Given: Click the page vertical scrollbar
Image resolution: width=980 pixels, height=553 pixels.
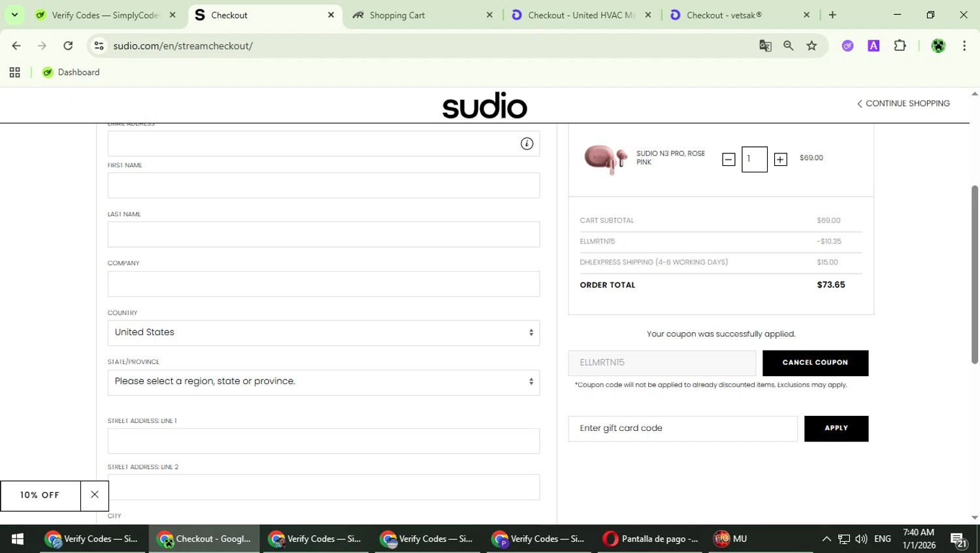Looking at the screenshot, I should (975, 274).
